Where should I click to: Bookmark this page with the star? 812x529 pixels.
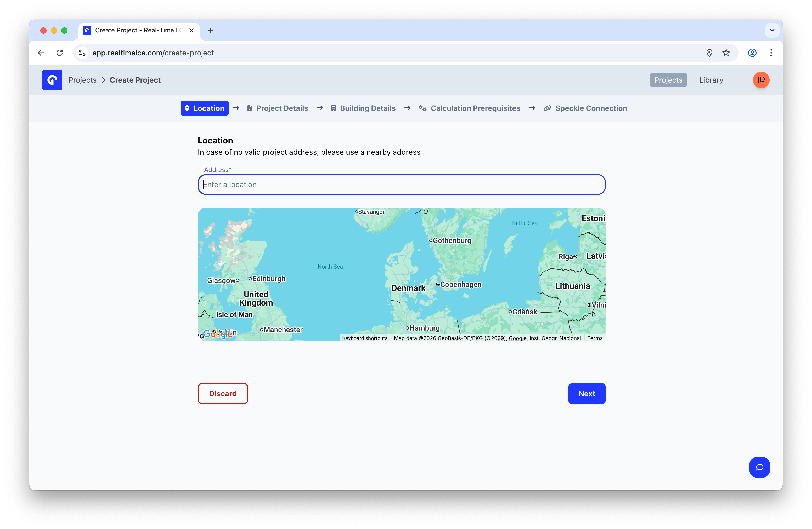pyautogui.click(x=726, y=53)
